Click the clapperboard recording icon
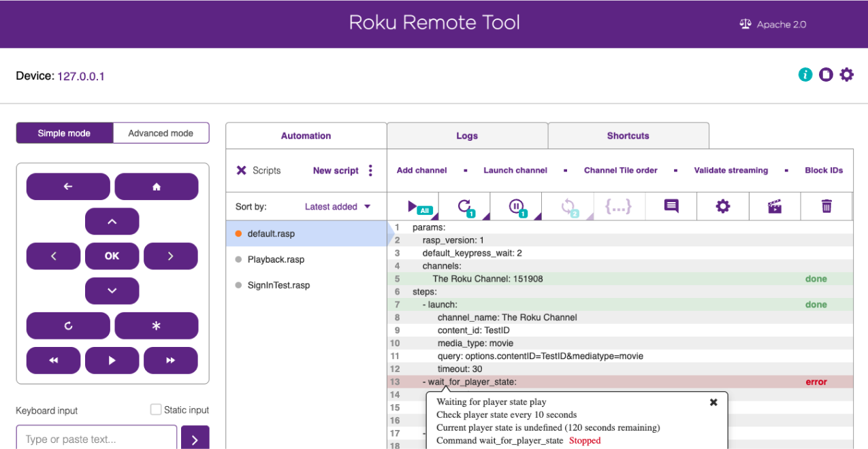Screen dimensions: 868x449 click(774, 206)
